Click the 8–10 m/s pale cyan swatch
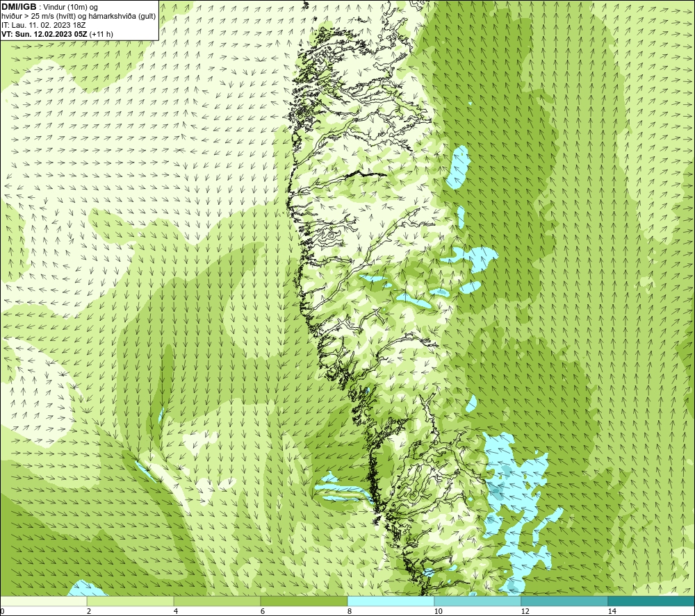Screen dimensions: 695x616 (x=391, y=601)
